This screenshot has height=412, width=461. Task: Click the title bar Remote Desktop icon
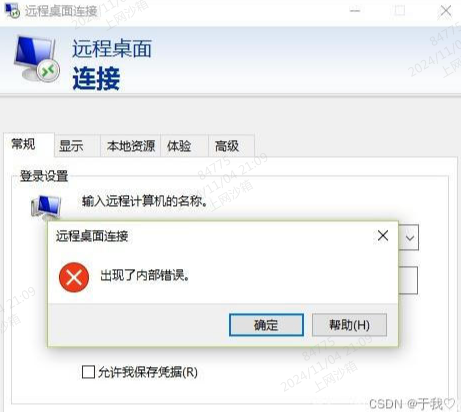click(x=12, y=10)
